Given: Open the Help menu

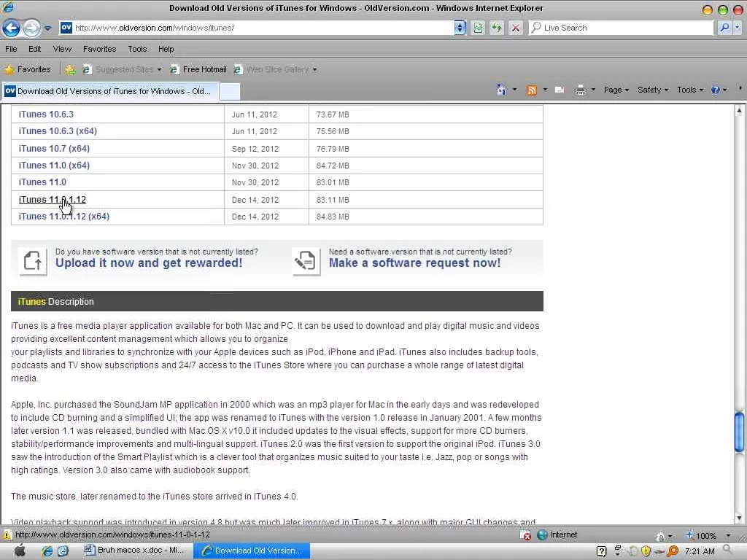Looking at the screenshot, I should (x=166, y=49).
